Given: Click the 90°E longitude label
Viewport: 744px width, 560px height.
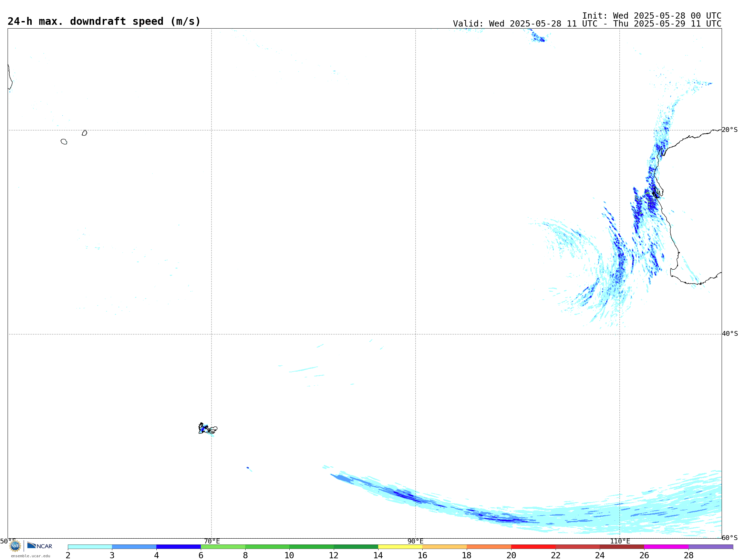Looking at the screenshot, I should (415, 541).
